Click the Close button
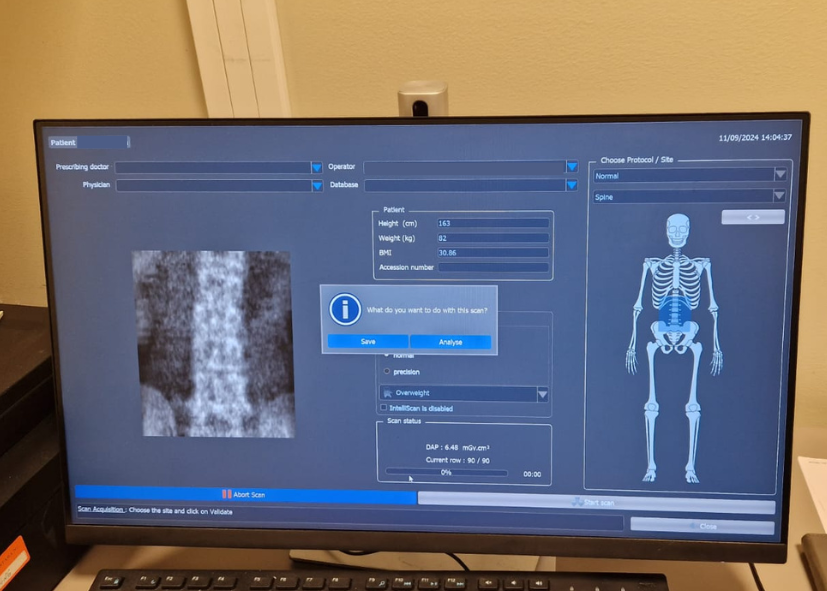 (702, 526)
